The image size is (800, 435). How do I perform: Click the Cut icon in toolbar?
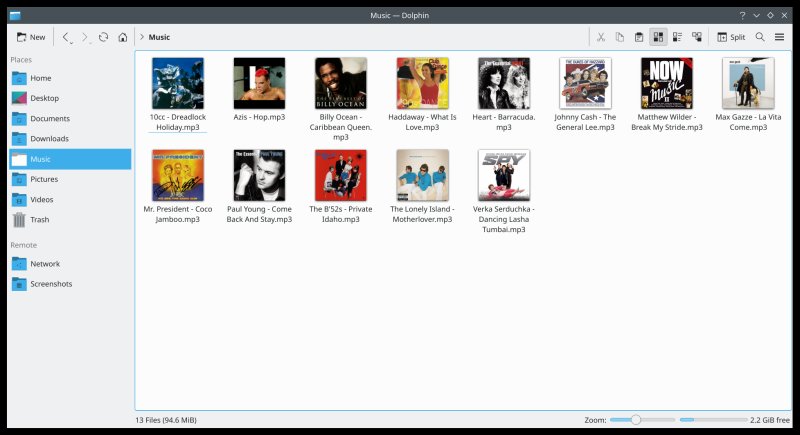[x=601, y=37]
